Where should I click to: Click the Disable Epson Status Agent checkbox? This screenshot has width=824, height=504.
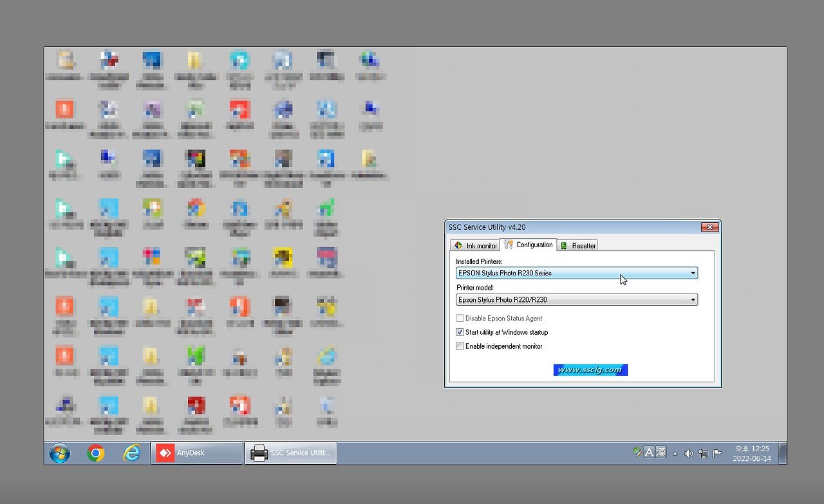click(460, 318)
